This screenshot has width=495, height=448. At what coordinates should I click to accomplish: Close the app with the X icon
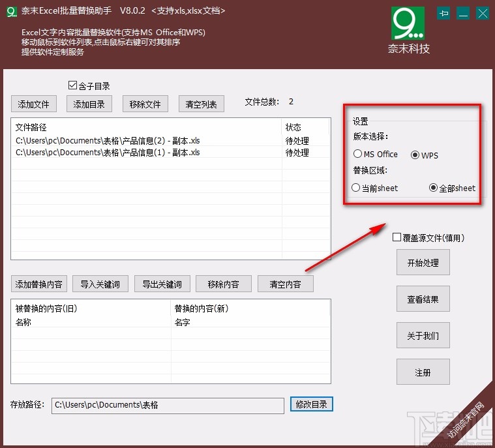pos(483,14)
